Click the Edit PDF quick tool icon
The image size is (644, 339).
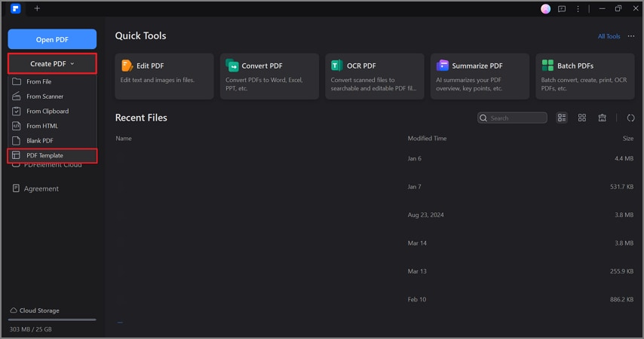(x=127, y=66)
